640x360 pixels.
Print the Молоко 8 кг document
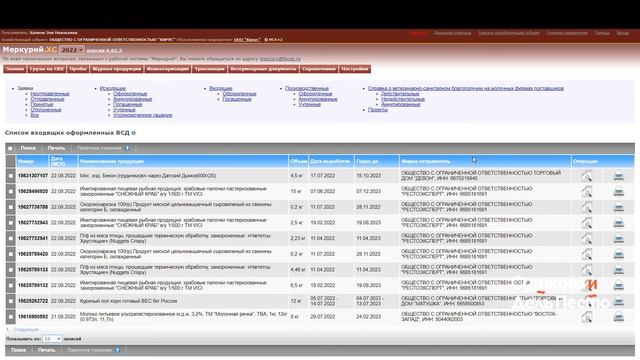[x=618, y=317]
